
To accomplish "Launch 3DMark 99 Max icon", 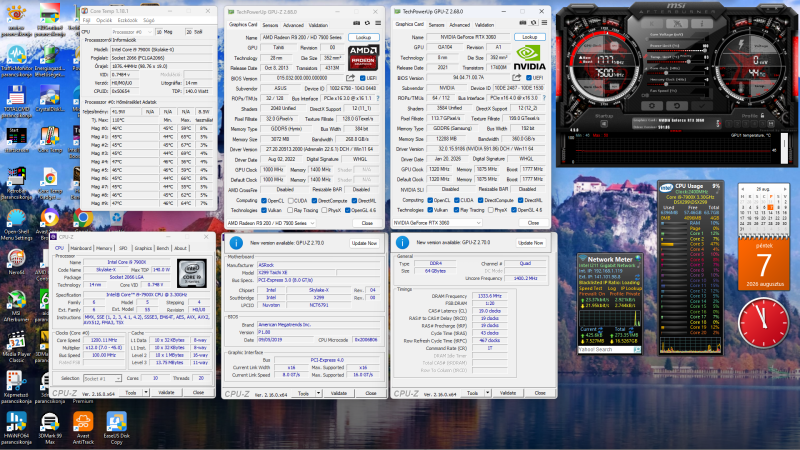I will click(49, 429).
